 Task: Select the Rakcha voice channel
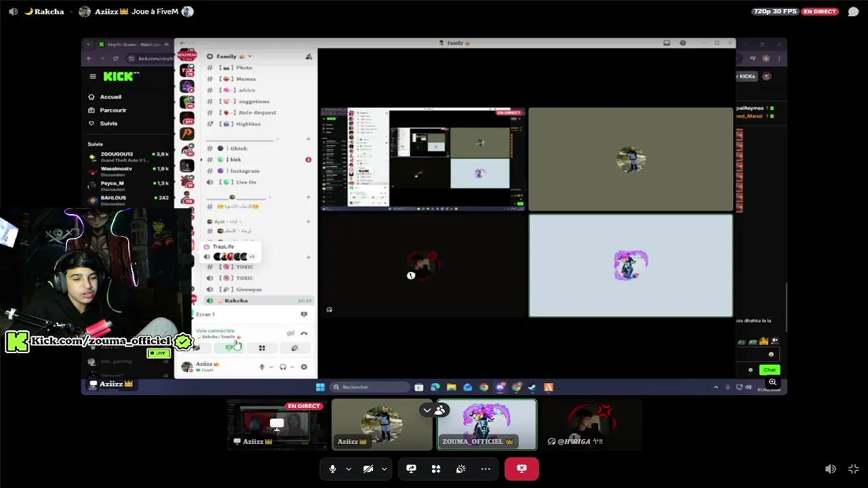click(x=258, y=301)
